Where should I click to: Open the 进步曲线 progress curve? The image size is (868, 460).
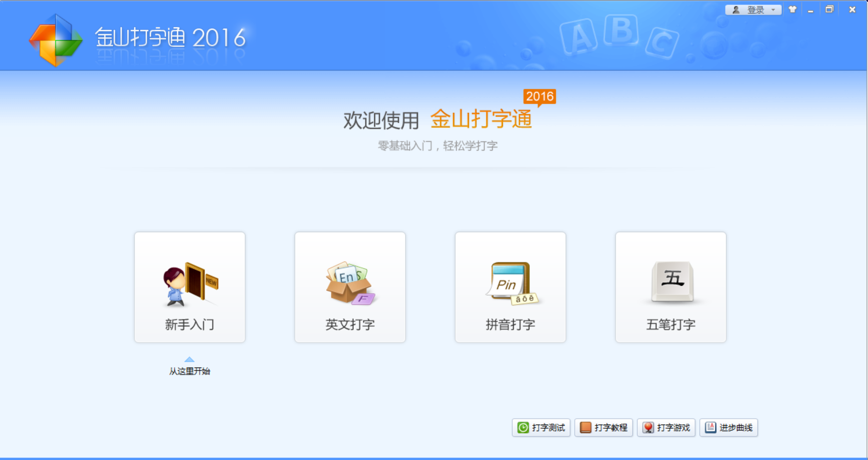tap(728, 427)
